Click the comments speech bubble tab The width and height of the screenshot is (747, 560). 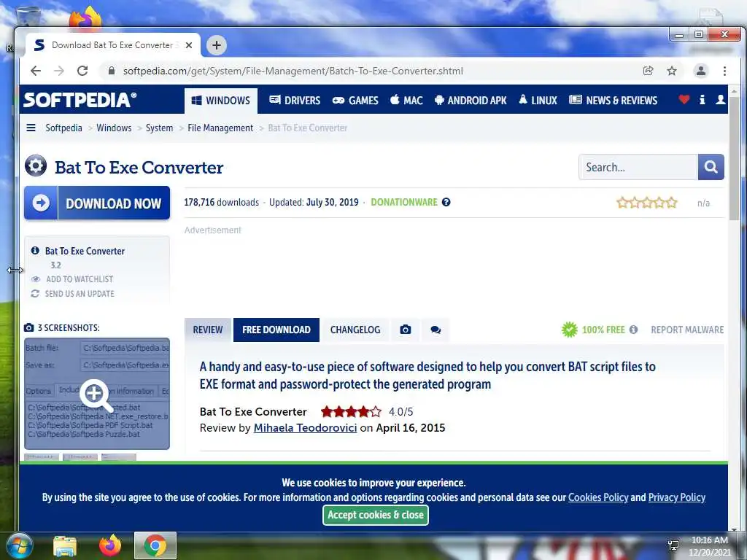tap(436, 330)
